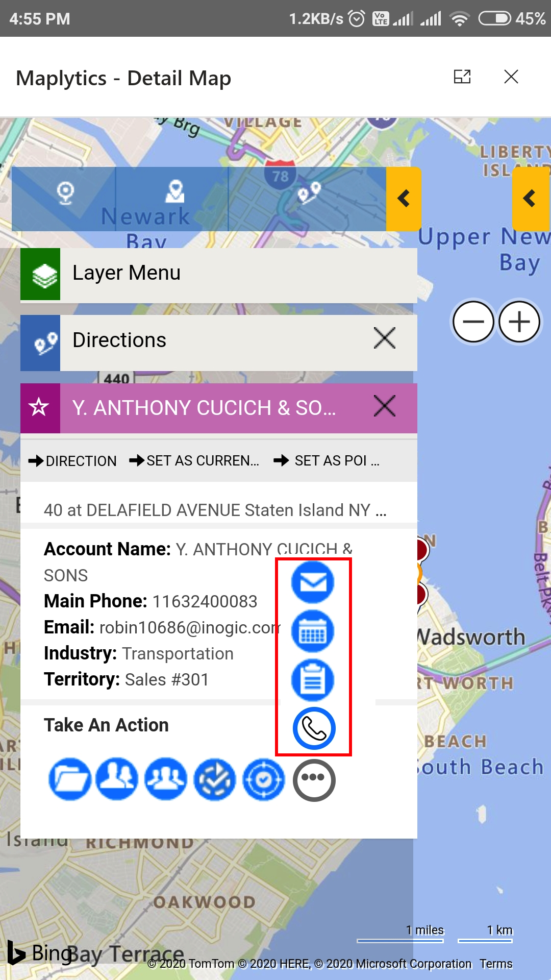
Task: Tap the location pin search icon
Action: 65,193
